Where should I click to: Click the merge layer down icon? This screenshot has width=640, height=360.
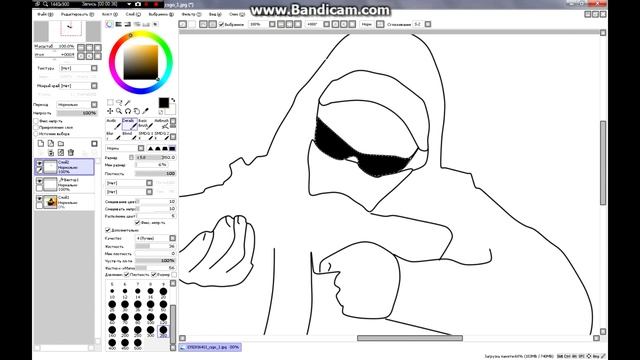(51, 153)
